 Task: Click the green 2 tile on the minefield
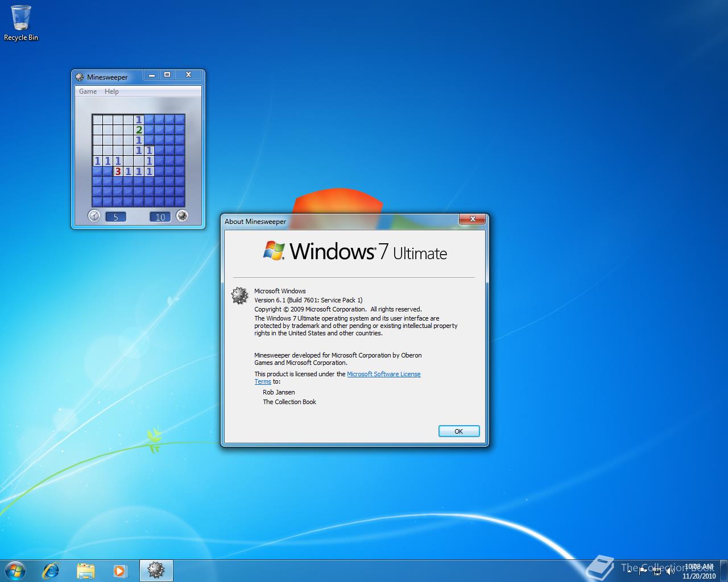point(139,130)
